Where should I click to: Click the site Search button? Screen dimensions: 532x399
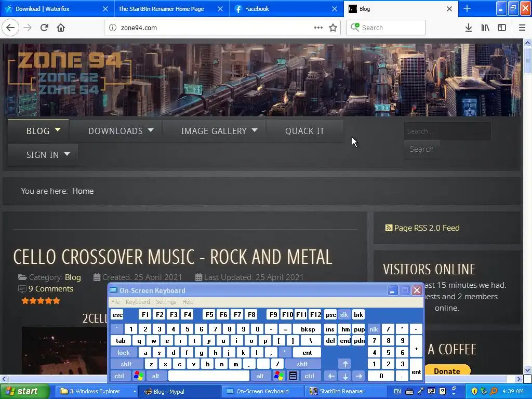(x=422, y=149)
